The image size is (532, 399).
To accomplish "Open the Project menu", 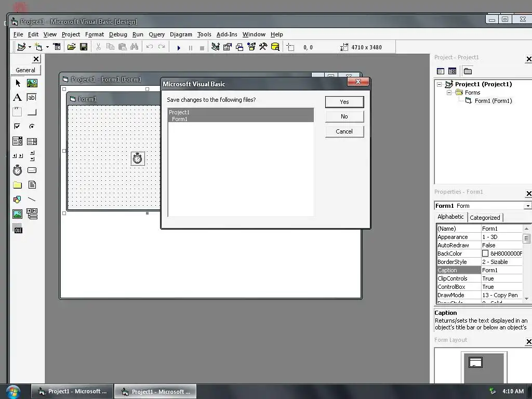I will [x=71, y=34].
